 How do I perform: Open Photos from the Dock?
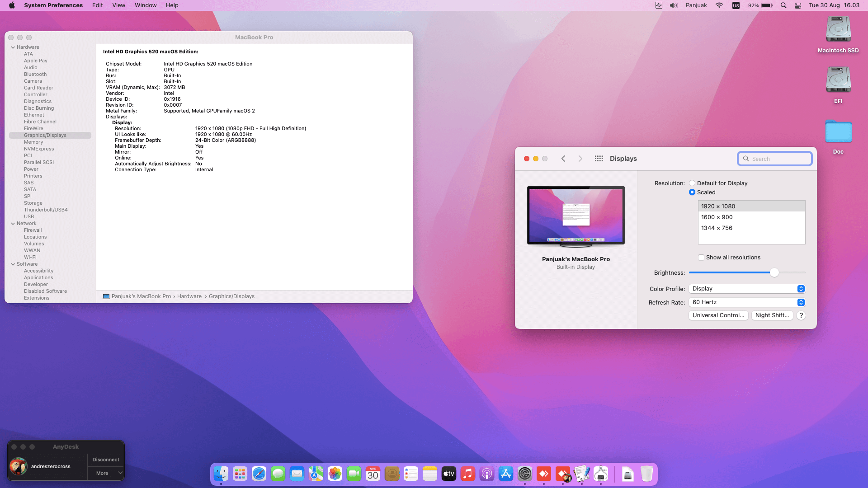coord(335,474)
